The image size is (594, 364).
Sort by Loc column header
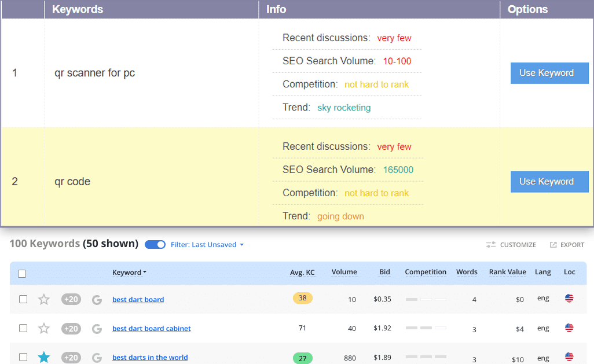coord(569,272)
